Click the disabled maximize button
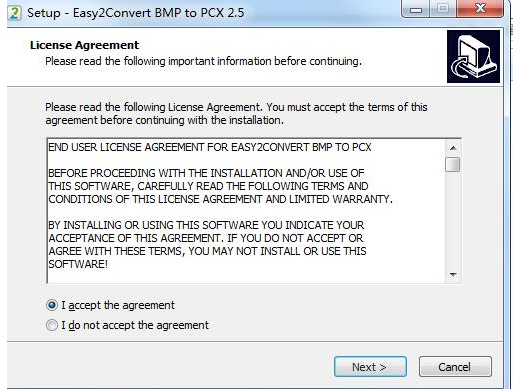 tap(443, 9)
